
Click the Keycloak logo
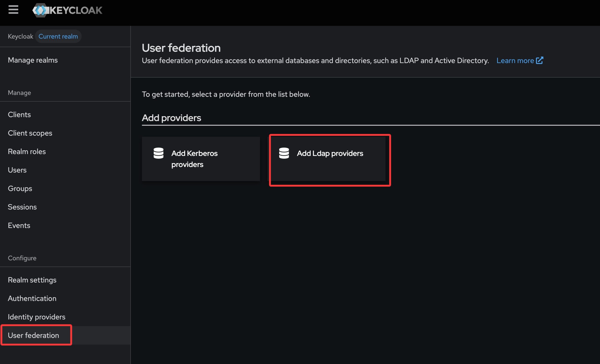(67, 10)
